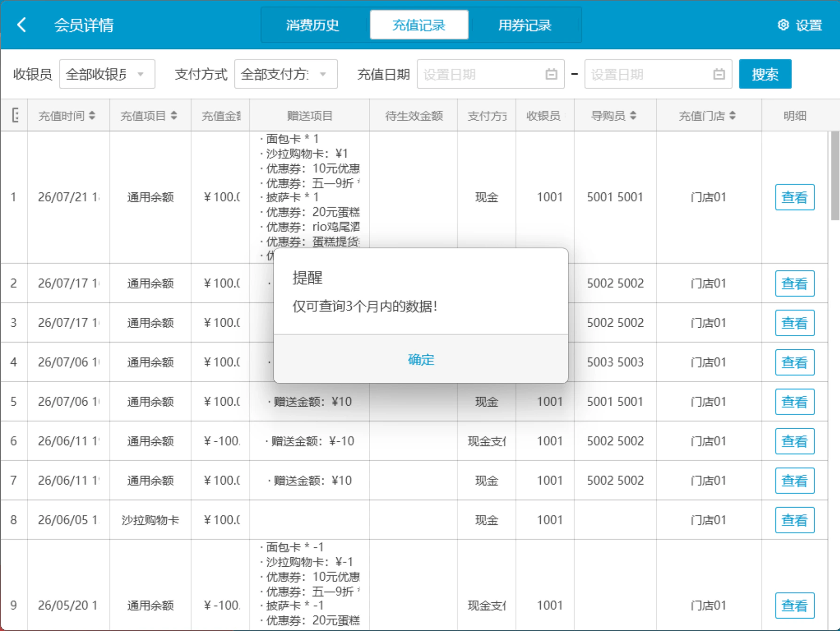Click the column selector icon in table header
The image size is (840, 631).
pos(15,115)
